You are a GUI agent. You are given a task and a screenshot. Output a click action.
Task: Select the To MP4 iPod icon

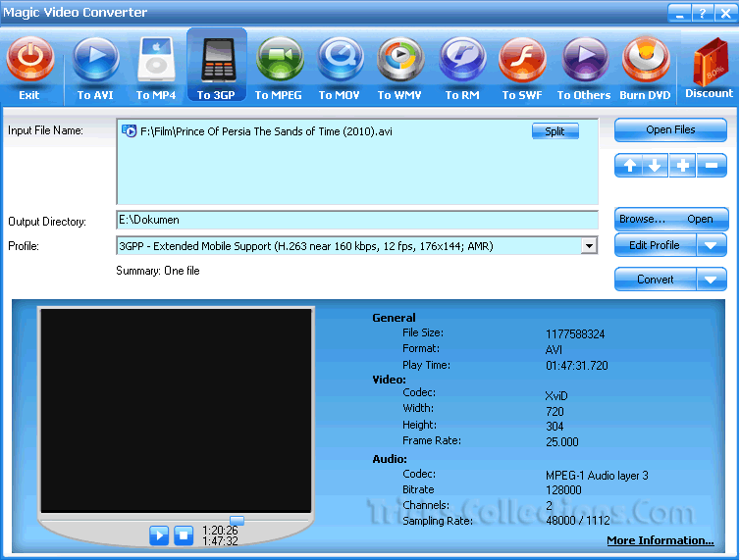tap(156, 61)
